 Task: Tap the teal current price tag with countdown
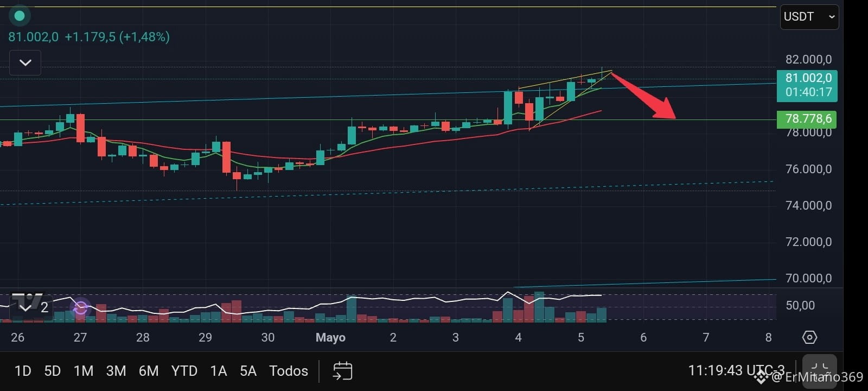(807, 85)
